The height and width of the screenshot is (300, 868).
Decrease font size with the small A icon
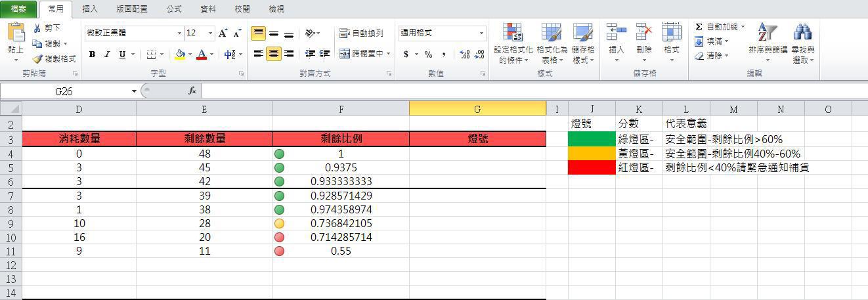tap(237, 33)
